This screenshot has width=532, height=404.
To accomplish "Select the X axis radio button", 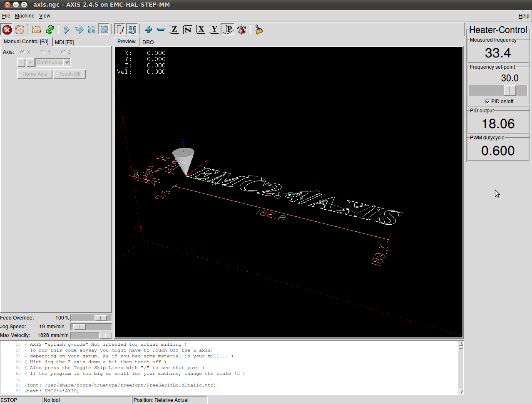I will click(x=22, y=52).
